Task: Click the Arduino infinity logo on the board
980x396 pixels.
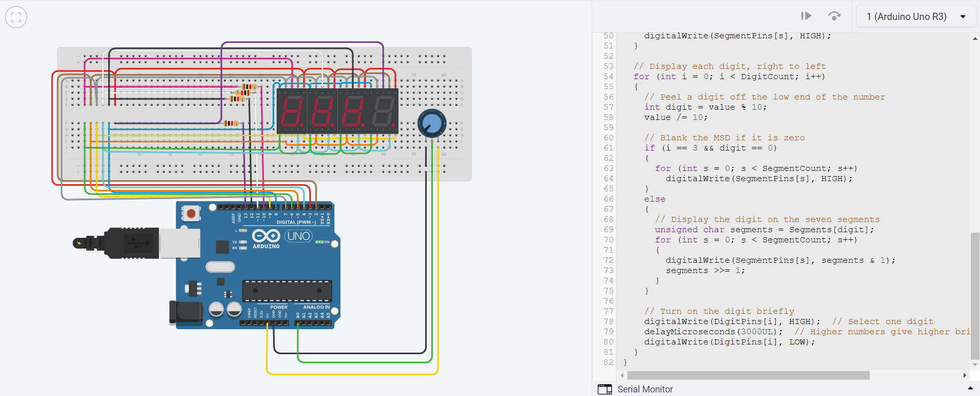Action: pos(266,236)
